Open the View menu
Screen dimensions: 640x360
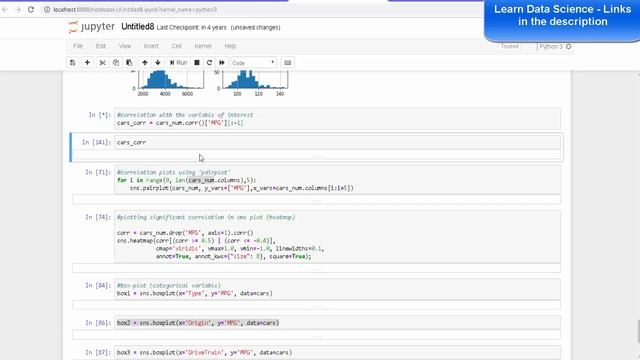tap(125, 46)
